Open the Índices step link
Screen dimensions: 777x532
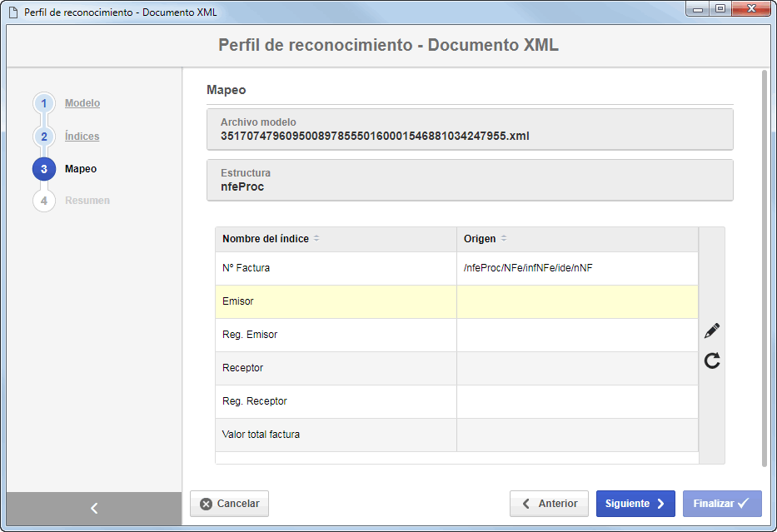82,137
